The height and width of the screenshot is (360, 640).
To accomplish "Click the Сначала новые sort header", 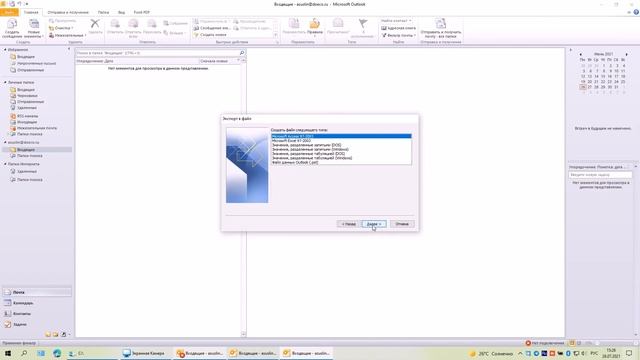I will (x=214, y=61).
